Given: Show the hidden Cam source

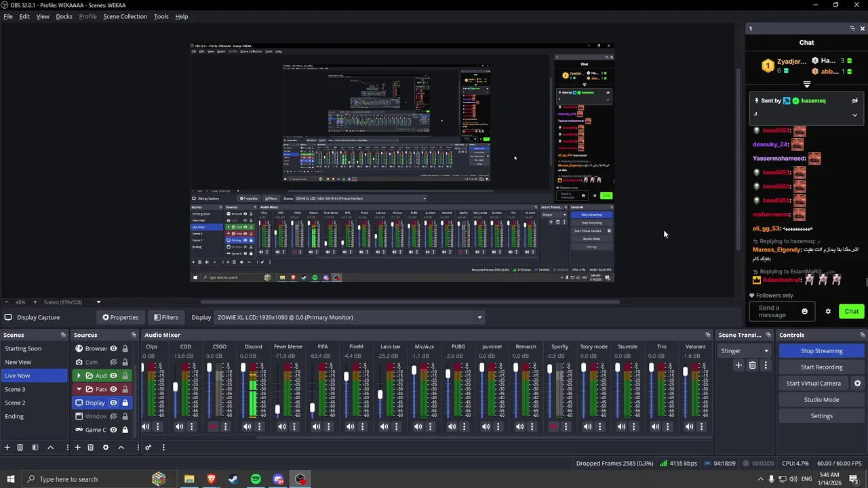Looking at the screenshot, I should [x=113, y=362].
